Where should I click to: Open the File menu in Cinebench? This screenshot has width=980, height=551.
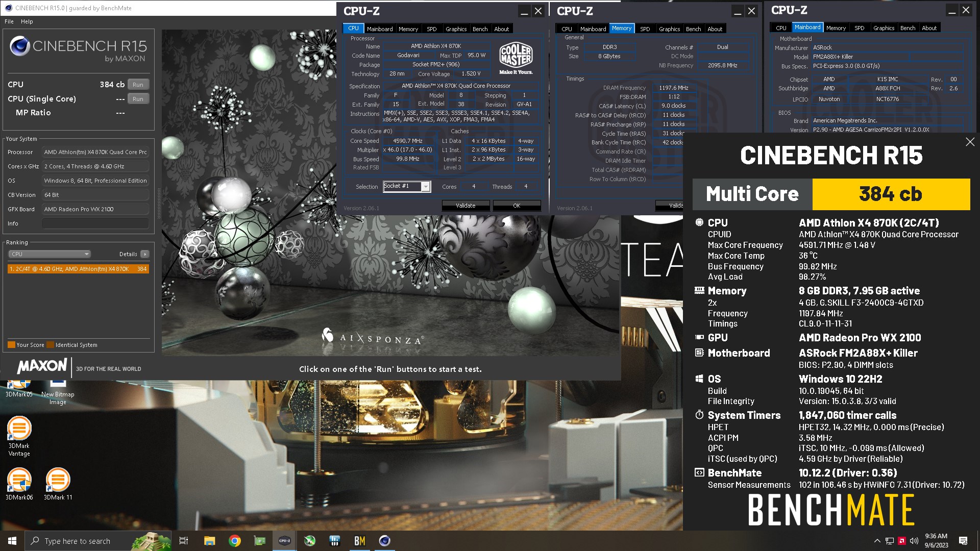(9, 21)
